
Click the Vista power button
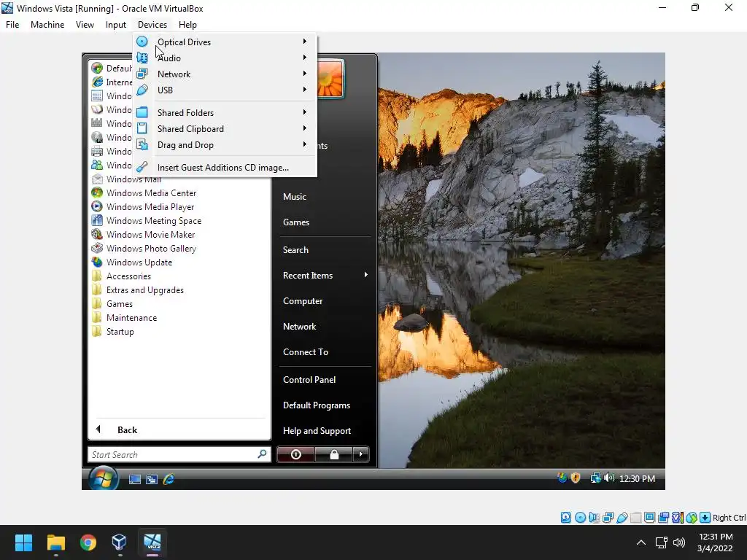295,454
